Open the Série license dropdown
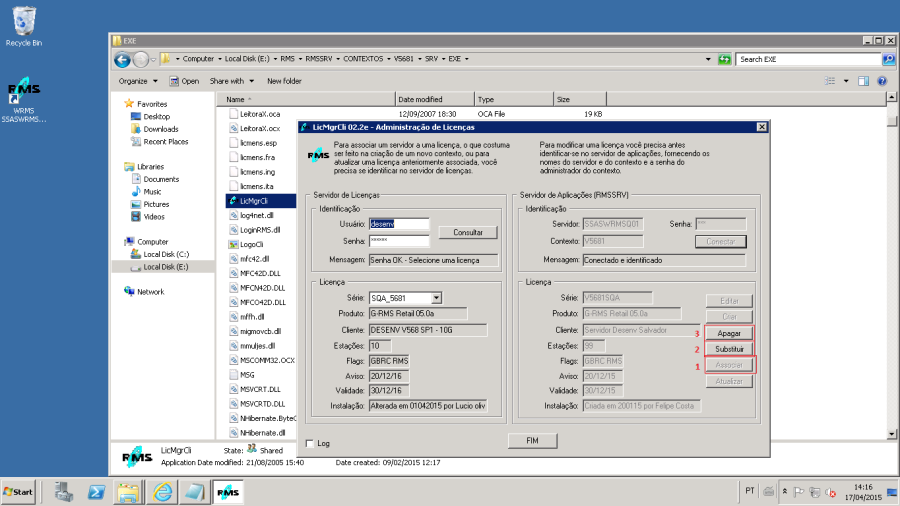900x506 pixels. [x=436, y=298]
